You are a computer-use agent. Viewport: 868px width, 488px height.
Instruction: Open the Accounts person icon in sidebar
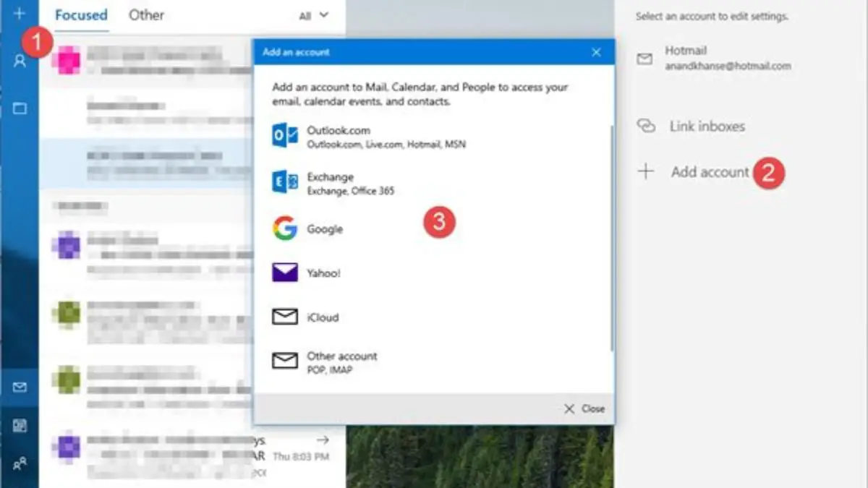point(20,61)
